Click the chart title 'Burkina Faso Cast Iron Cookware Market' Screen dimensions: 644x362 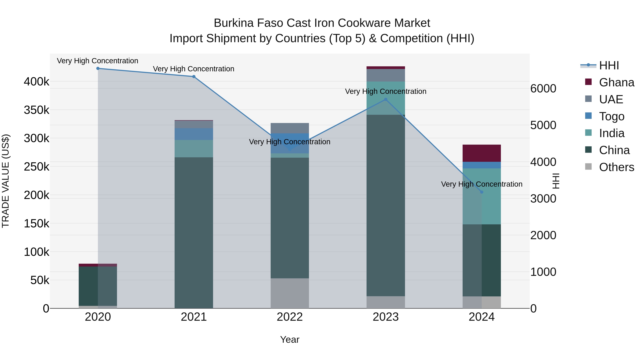(x=322, y=23)
